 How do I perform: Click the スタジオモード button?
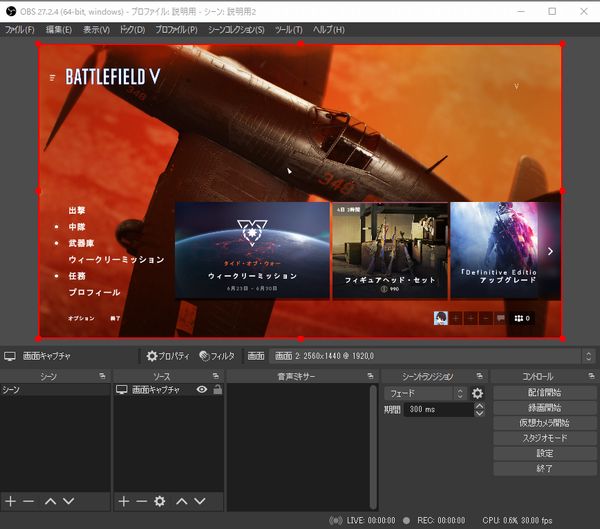pyautogui.click(x=545, y=438)
